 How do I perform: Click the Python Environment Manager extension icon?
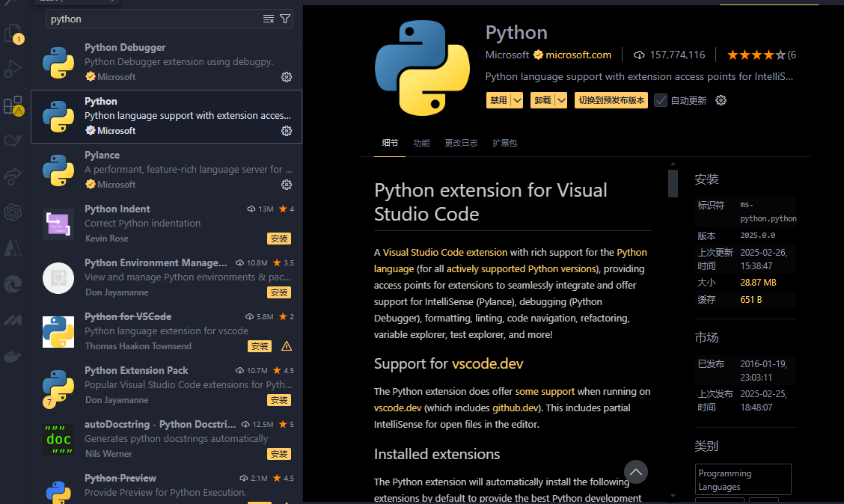point(58,278)
